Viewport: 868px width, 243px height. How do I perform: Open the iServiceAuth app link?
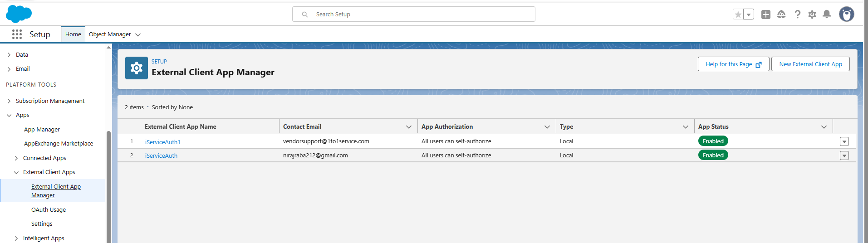161,156
